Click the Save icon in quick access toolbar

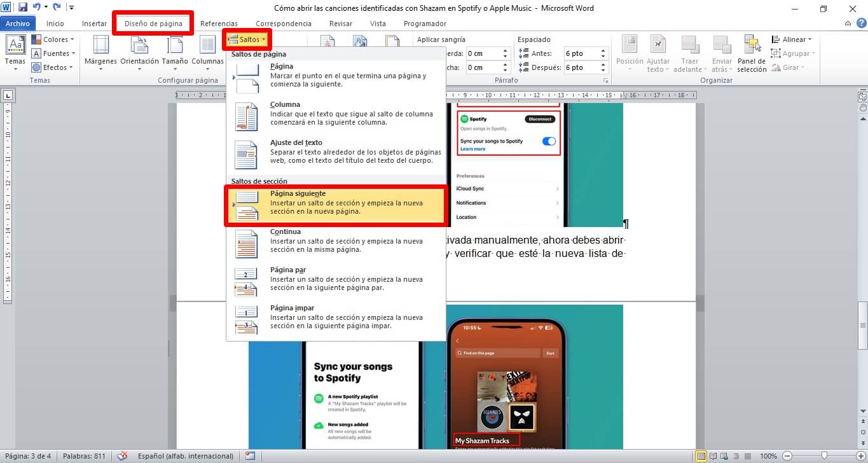coord(23,8)
